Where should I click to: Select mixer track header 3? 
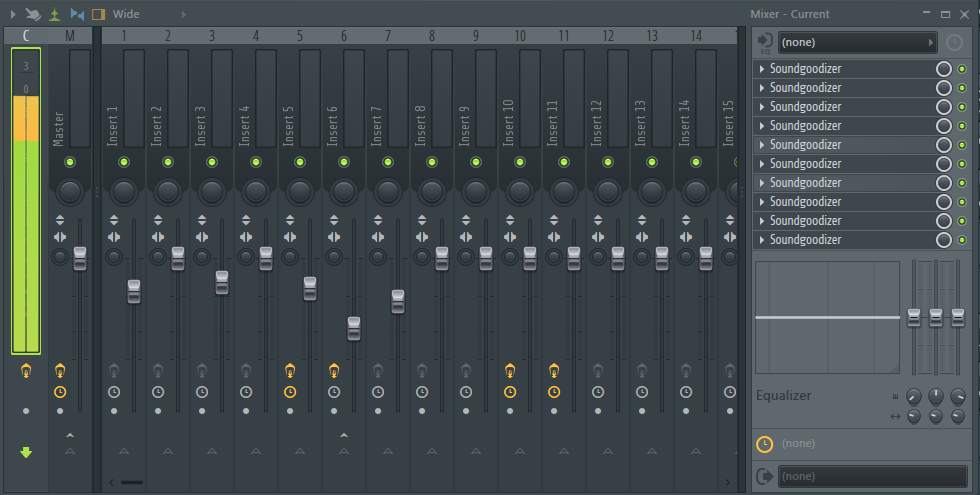[212, 36]
